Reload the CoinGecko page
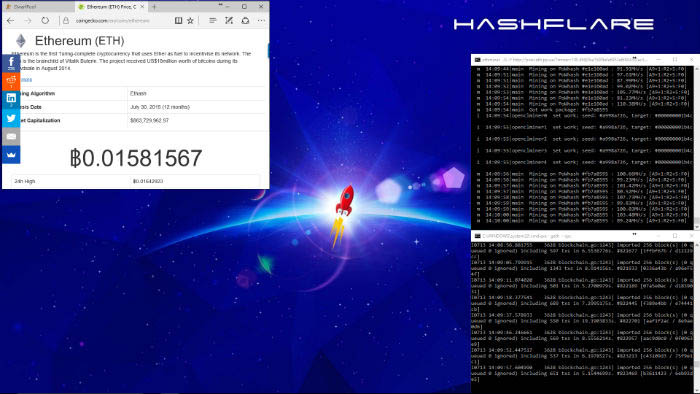Screen dimensions: 700x394 pos(45,21)
